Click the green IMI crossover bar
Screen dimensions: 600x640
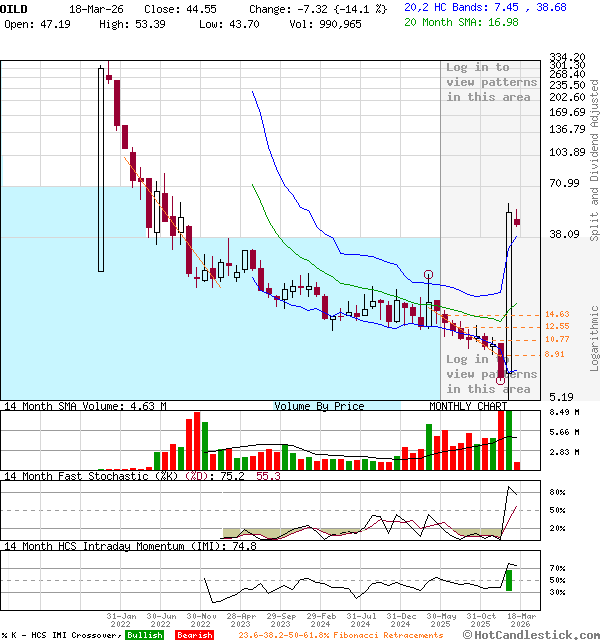508,580
